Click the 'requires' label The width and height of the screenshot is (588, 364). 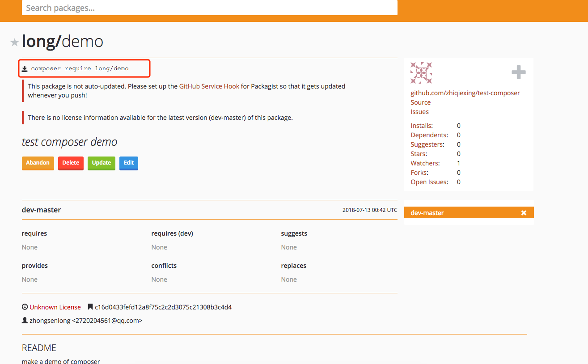pyautogui.click(x=34, y=233)
